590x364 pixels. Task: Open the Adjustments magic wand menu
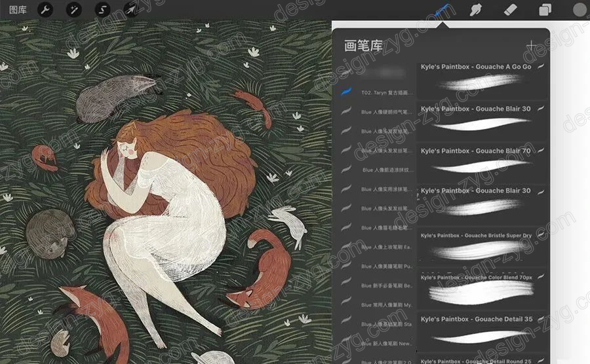pos(73,9)
